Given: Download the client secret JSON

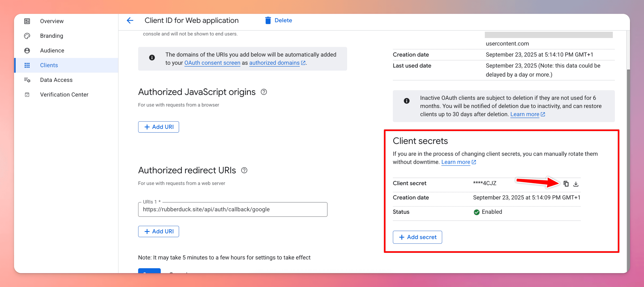Looking at the screenshot, I should click(x=576, y=184).
